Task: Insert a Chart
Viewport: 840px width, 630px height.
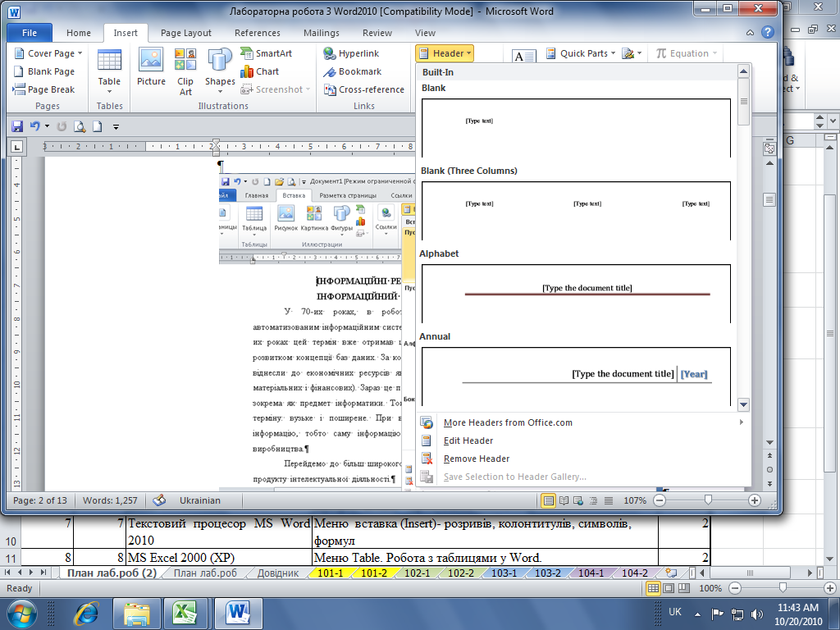Action: point(260,71)
